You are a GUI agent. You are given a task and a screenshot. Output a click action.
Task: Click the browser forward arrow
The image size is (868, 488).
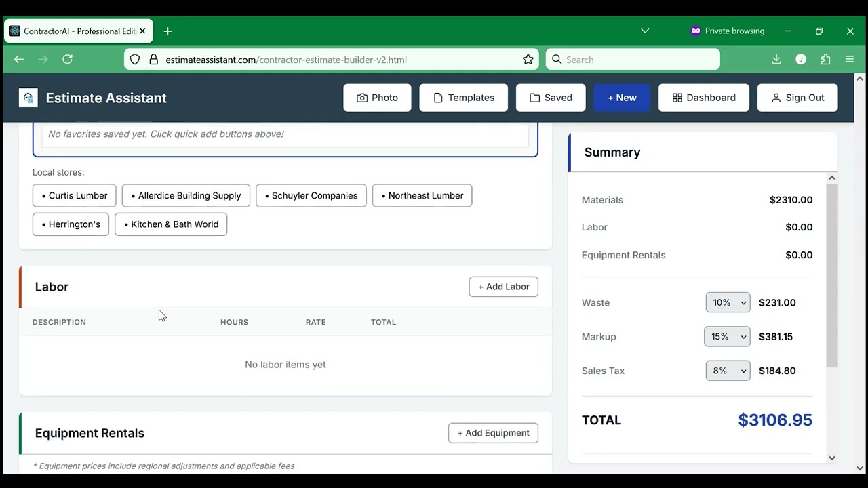(43, 60)
